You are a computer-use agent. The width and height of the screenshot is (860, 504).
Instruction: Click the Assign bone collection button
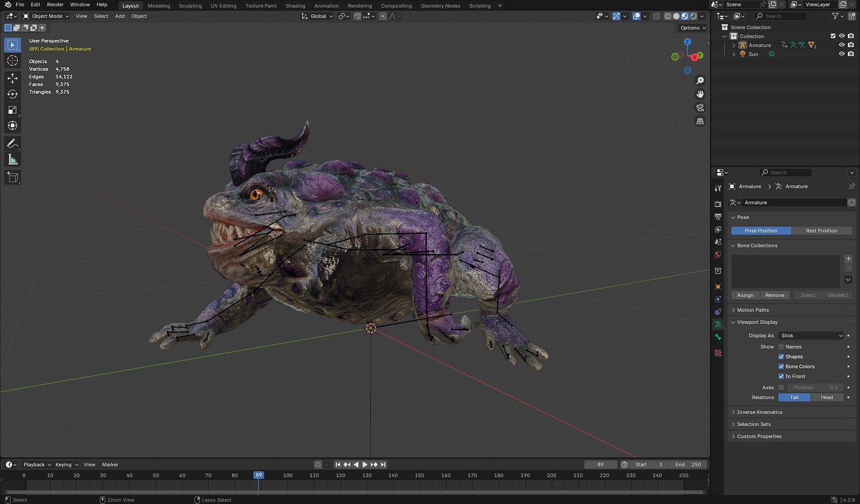tap(745, 295)
